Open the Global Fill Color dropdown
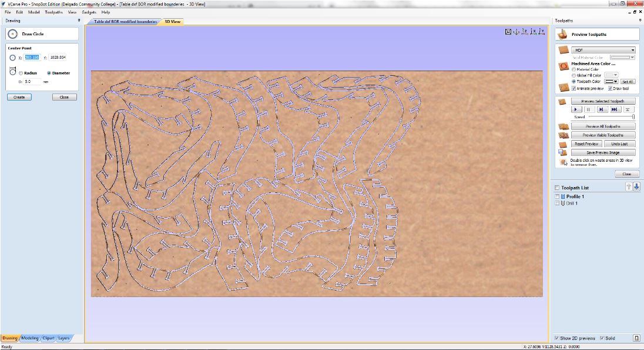This screenshot has height=350, width=644. point(611,75)
